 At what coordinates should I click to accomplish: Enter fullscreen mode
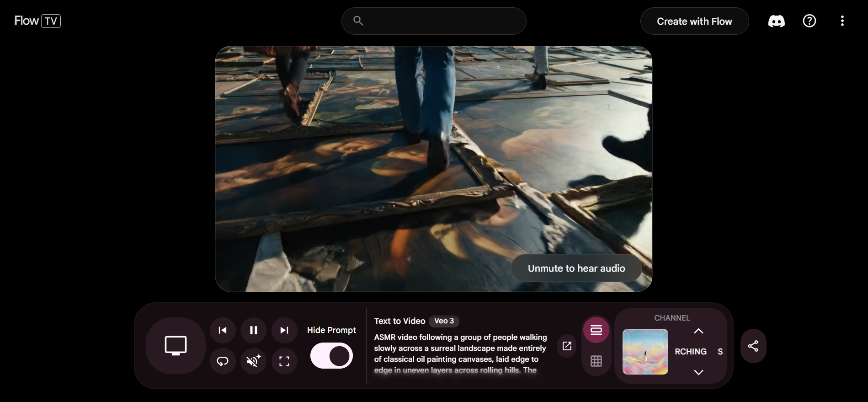pos(284,361)
